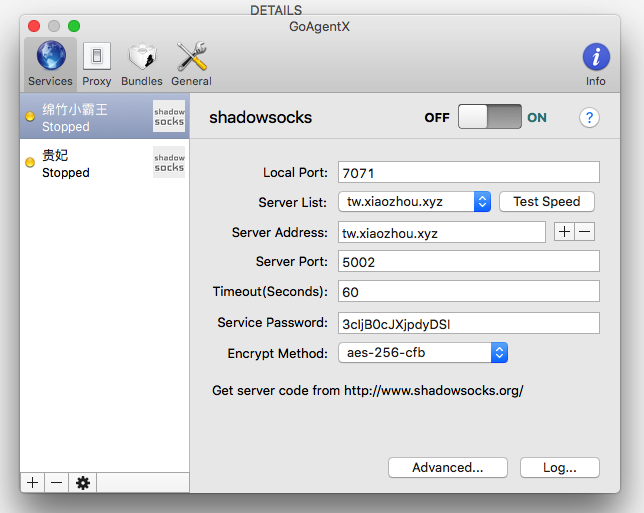This screenshot has width=644, height=513.
Task: Click the gear icon below service list
Action: pos(83,483)
